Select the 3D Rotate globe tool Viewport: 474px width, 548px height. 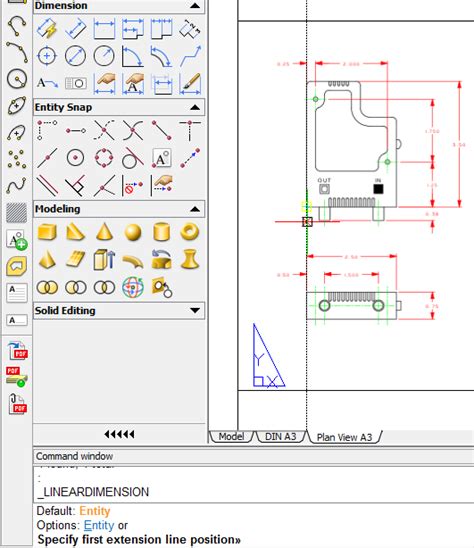point(133,288)
